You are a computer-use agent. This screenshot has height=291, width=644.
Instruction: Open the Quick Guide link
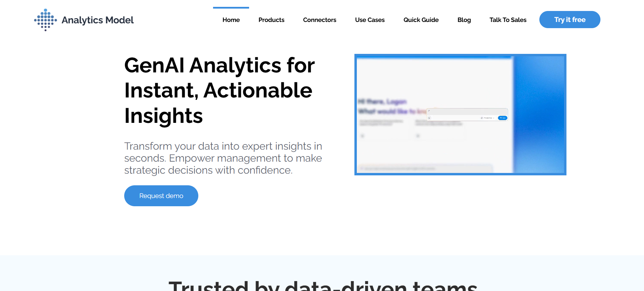(421, 20)
